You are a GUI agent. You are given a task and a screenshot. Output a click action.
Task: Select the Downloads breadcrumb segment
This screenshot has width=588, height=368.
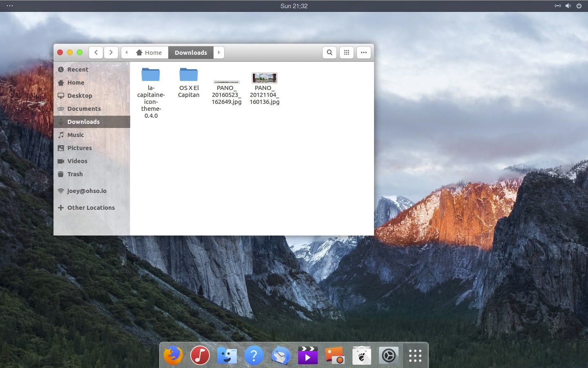[x=191, y=52]
